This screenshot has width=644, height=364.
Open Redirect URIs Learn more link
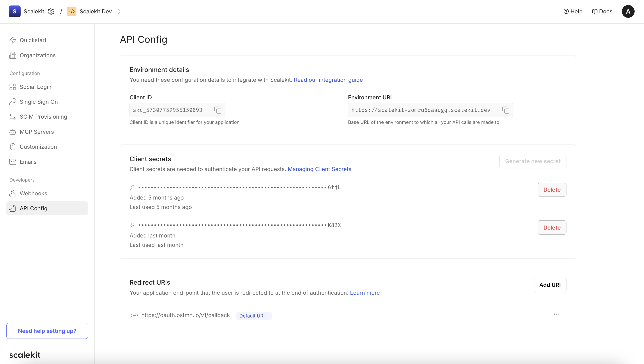[x=365, y=293]
